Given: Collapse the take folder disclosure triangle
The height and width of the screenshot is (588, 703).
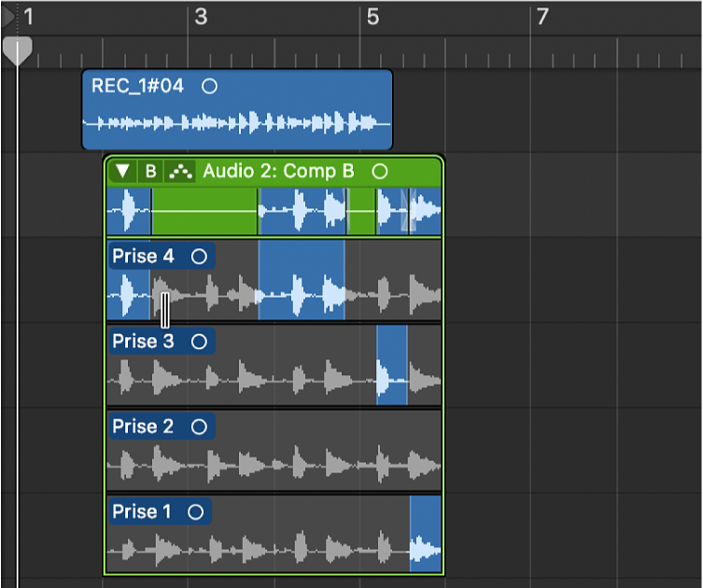Looking at the screenshot, I should click(122, 171).
